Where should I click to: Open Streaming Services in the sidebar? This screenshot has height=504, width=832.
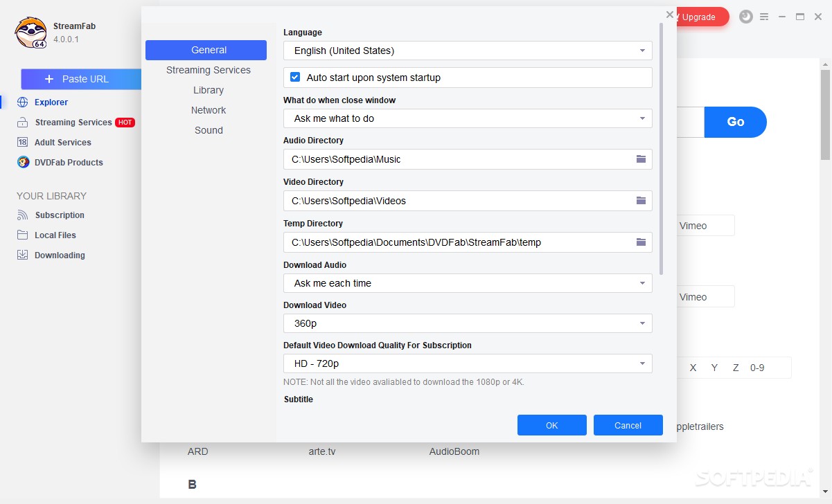(x=73, y=123)
